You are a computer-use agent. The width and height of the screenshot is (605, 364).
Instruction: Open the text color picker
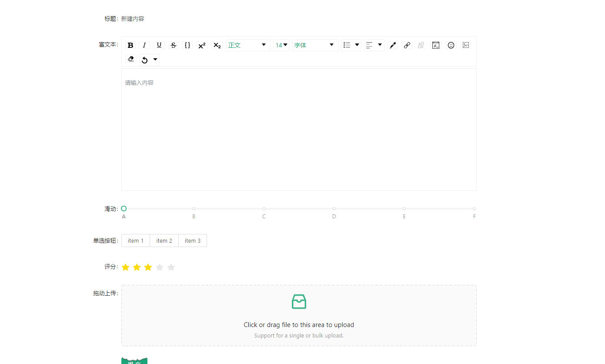click(393, 45)
